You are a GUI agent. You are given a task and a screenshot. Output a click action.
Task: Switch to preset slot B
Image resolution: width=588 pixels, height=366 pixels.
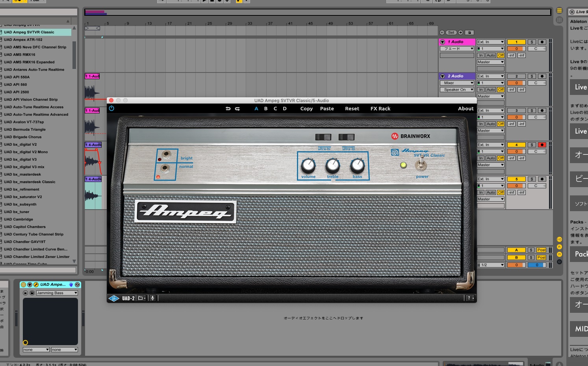pos(266,109)
